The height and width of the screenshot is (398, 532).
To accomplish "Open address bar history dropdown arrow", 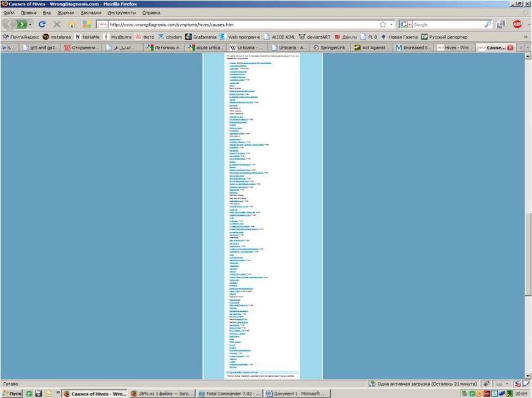I will tap(391, 24).
